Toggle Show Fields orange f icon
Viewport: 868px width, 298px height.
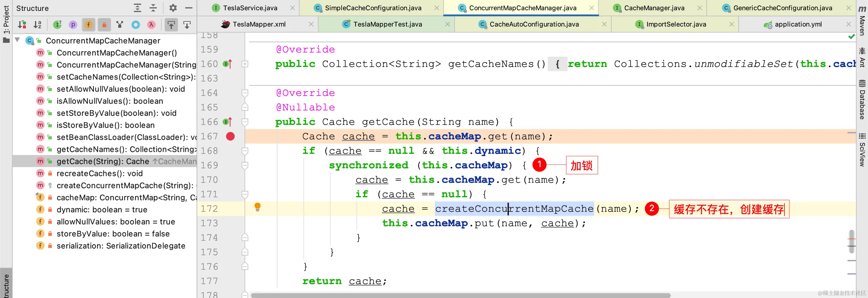point(89,25)
